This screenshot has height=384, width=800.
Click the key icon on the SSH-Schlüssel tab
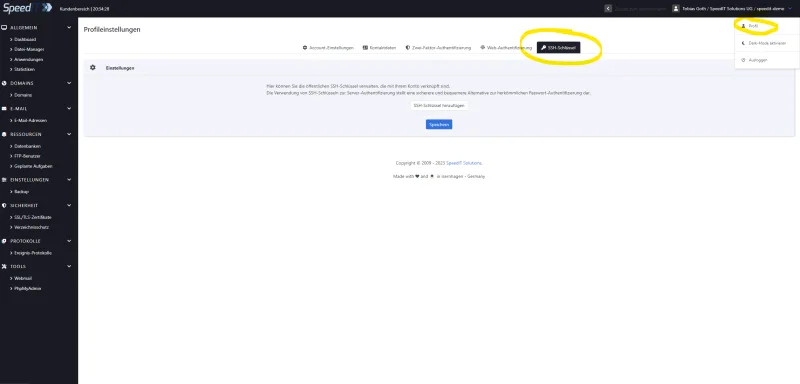pyautogui.click(x=543, y=47)
